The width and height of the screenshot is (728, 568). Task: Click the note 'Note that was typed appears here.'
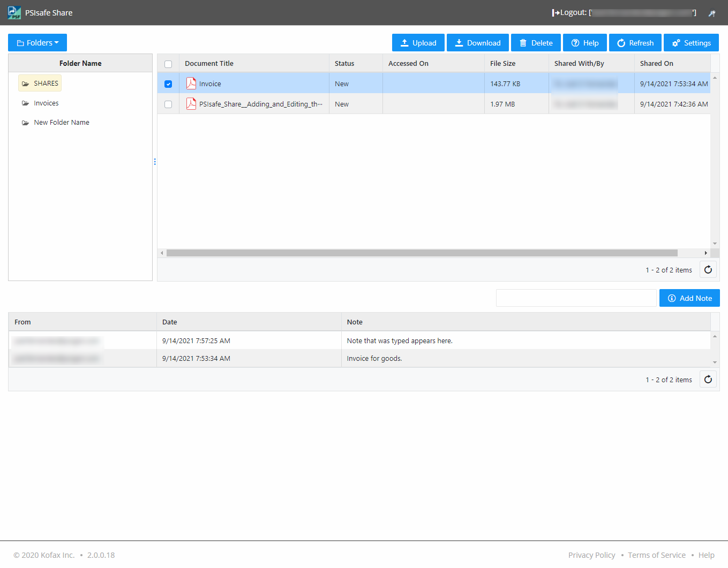click(400, 341)
